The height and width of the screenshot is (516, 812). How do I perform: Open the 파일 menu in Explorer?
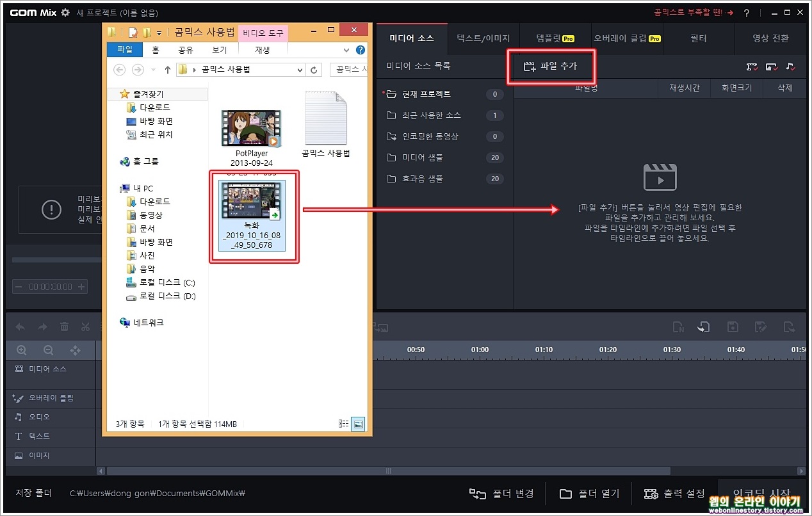(x=125, y=50)
